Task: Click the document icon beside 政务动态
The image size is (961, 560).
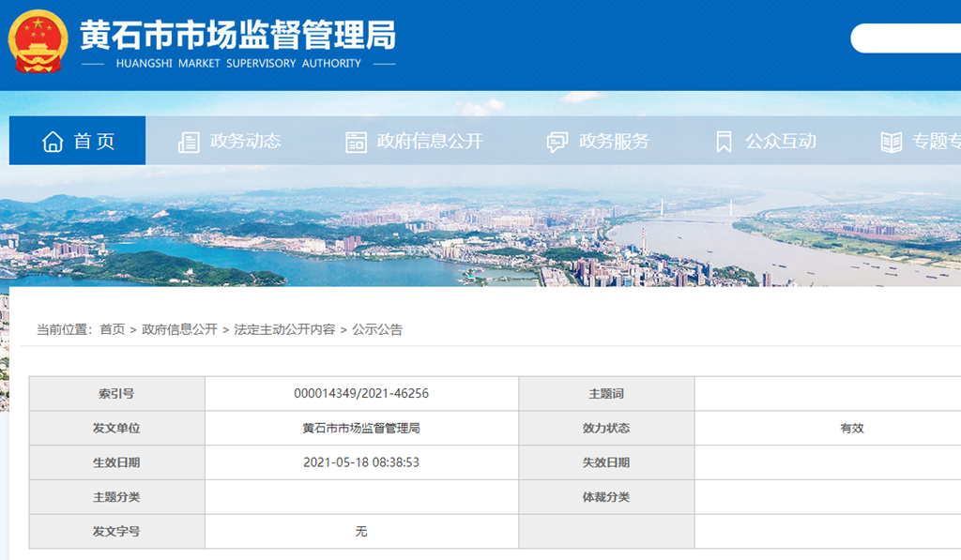Action: pyautogui.click(x=189, y=142)
